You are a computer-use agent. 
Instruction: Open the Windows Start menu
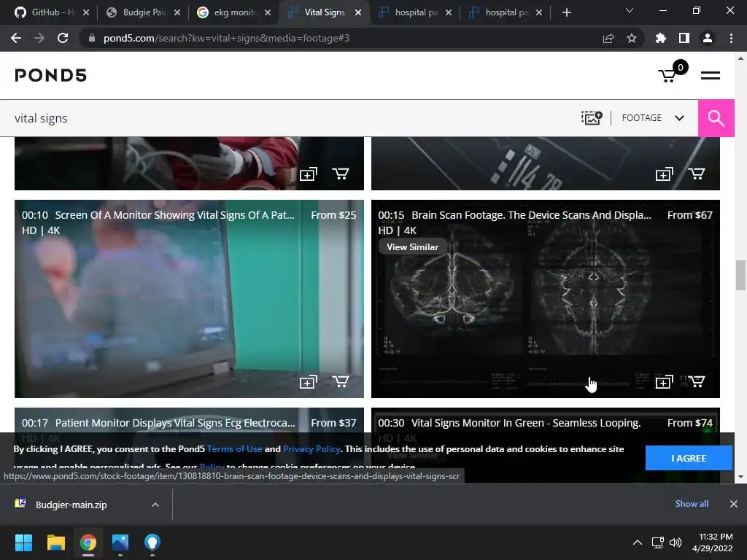(x=23, y=542)
